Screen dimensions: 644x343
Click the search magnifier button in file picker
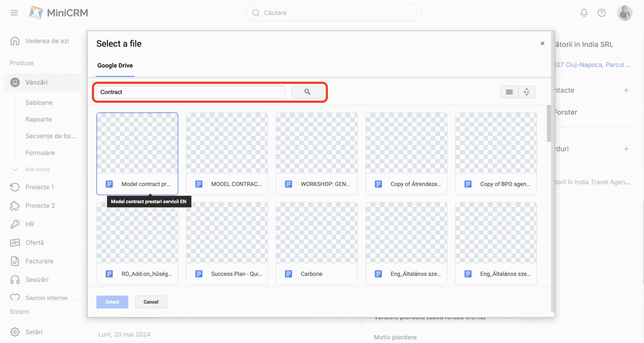coord(307,92)
